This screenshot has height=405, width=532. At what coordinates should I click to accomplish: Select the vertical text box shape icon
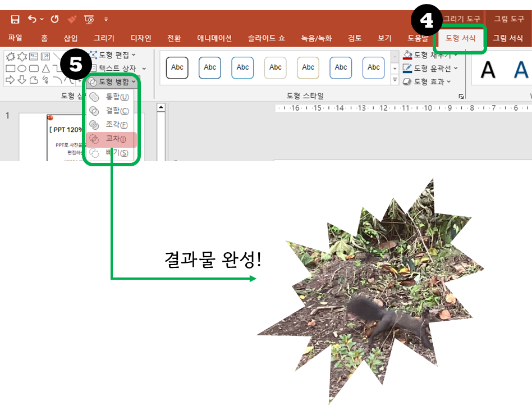(x=45, y=56)
